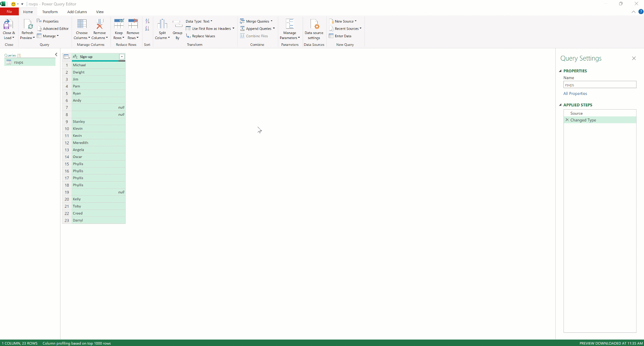Click the query Name input field
Image resolution: width=644 pixels, height=346 pixels.
coord(600,85)
